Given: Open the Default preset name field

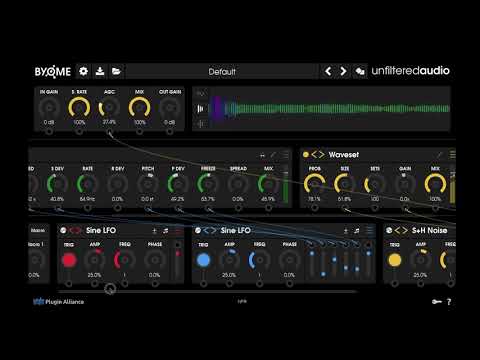Looking at the screenshot, I should (222, 71).
